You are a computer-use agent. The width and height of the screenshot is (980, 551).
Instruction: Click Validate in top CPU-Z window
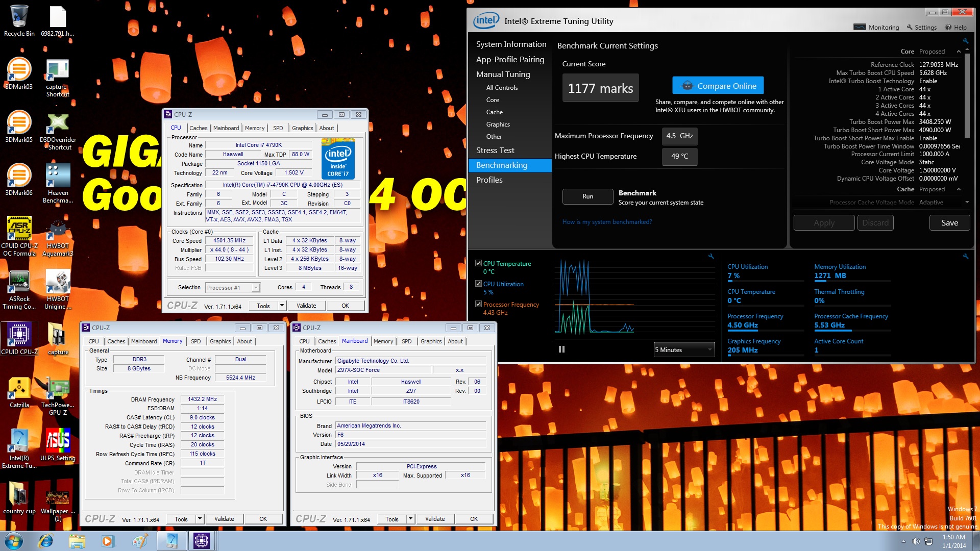(x=306, y=306)
